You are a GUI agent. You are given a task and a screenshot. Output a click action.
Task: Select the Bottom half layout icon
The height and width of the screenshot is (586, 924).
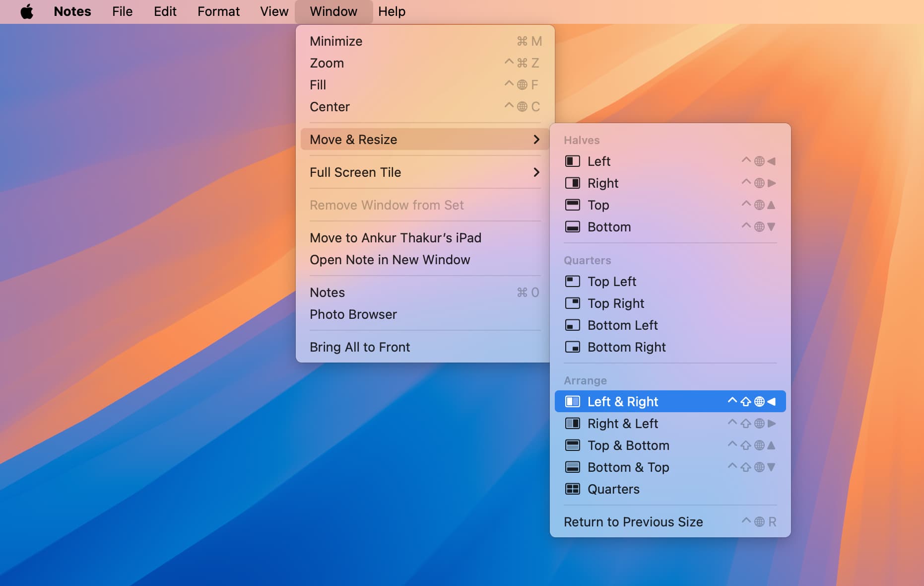(572, 227)
